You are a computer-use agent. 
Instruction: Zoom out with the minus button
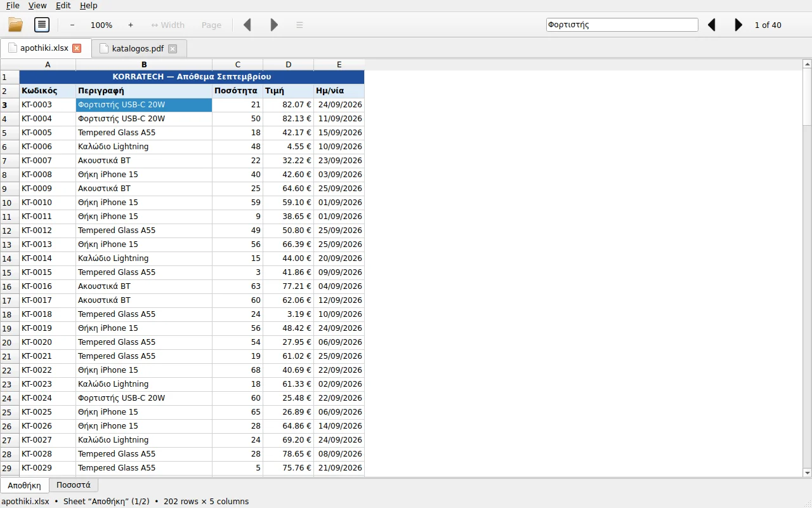click(x=72, y=25)
